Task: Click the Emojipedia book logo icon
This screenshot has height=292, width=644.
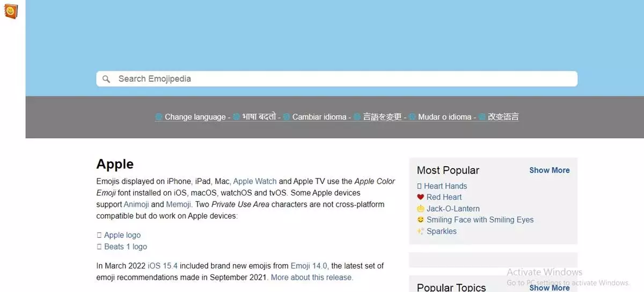Action: [x=11, y=11]
